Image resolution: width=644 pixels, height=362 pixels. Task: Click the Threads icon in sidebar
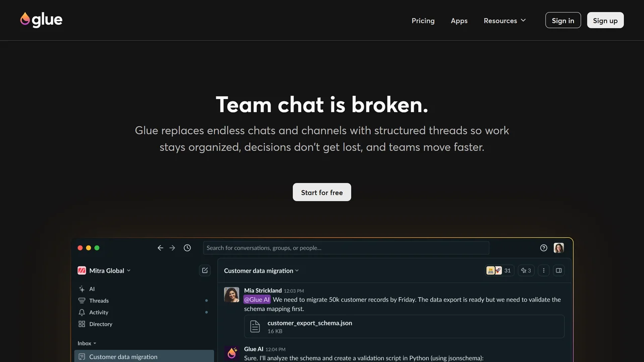(82, 301)
